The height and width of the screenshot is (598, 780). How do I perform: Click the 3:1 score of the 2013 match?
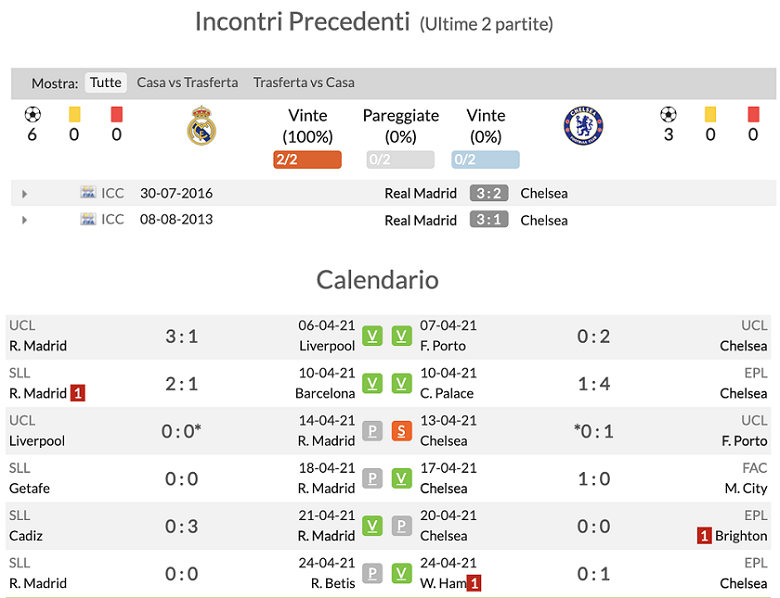pos(489,220)
